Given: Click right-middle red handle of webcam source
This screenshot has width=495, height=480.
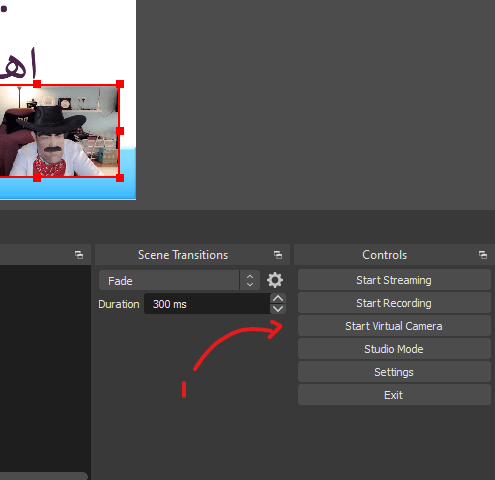Looking at the screenshot, I should 120,131.
